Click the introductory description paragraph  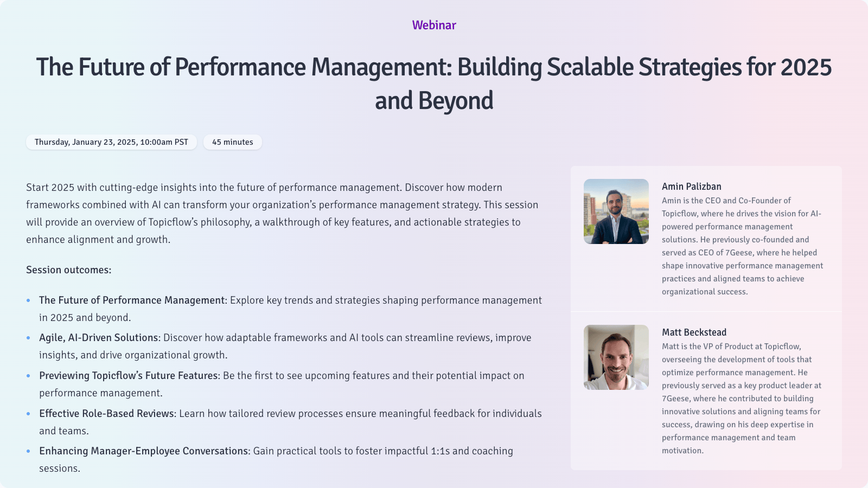282,213
